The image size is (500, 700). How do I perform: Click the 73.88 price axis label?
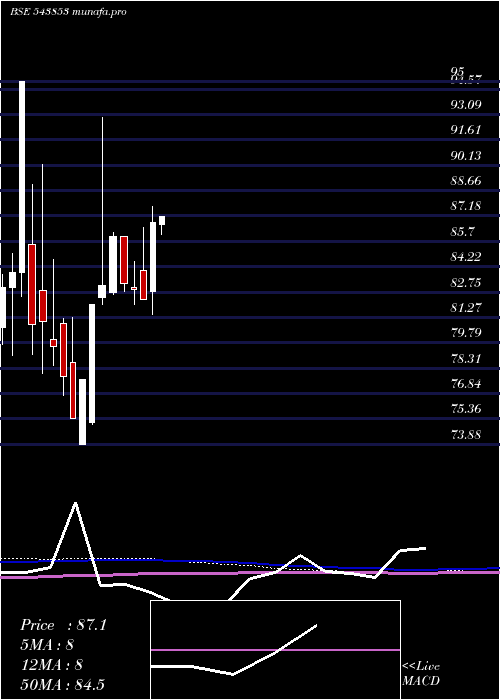pos(466,434)
